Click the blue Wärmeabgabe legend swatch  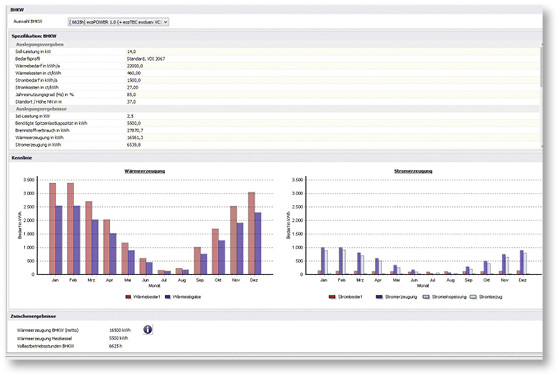coord(168,297)
